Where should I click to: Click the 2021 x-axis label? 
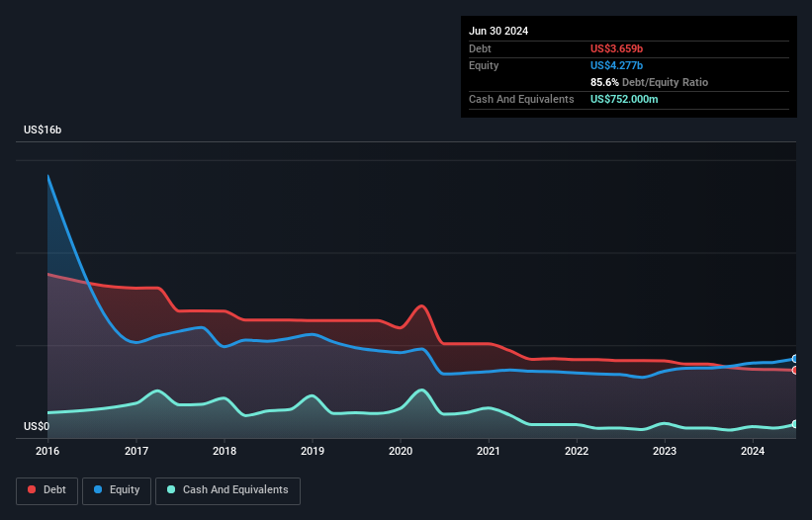489,451
